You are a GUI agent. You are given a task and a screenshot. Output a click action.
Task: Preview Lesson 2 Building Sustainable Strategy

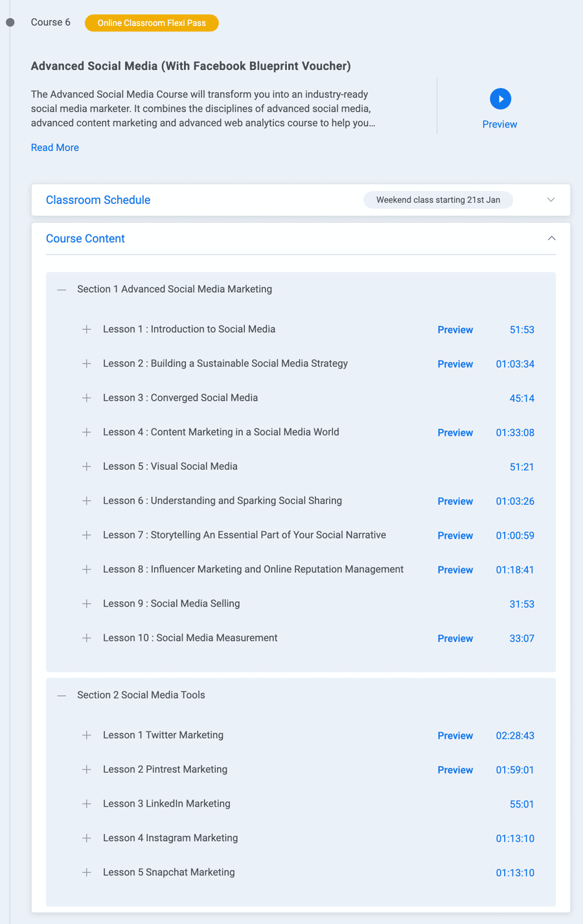[x=455, y=364]
